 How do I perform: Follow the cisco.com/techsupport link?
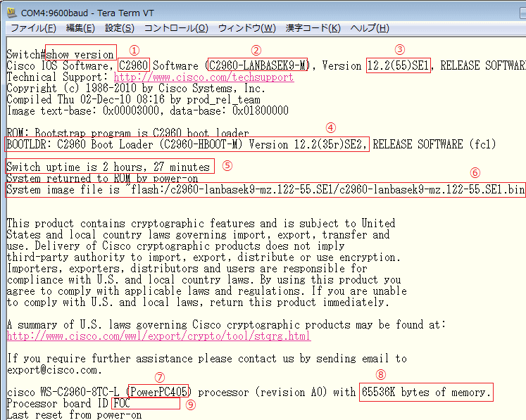pyautogui.click(x=203, y=77)
